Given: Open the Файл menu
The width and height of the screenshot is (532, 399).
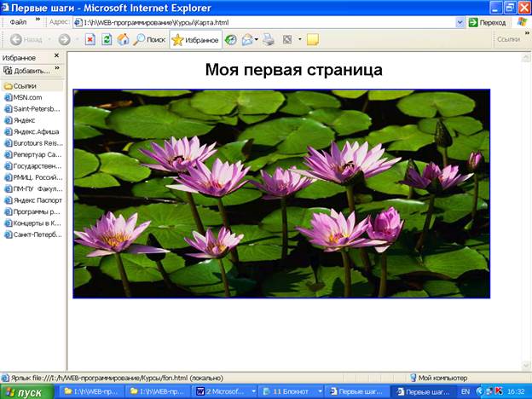Looking at the screenshot, I should click(x=18, y=22).
